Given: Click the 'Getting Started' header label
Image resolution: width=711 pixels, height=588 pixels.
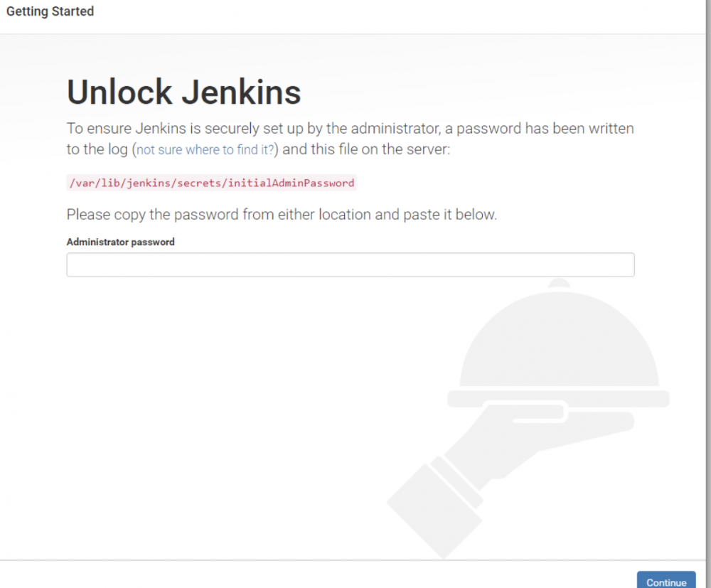Looking at the screenshot, I should click(x=50, y=11).
